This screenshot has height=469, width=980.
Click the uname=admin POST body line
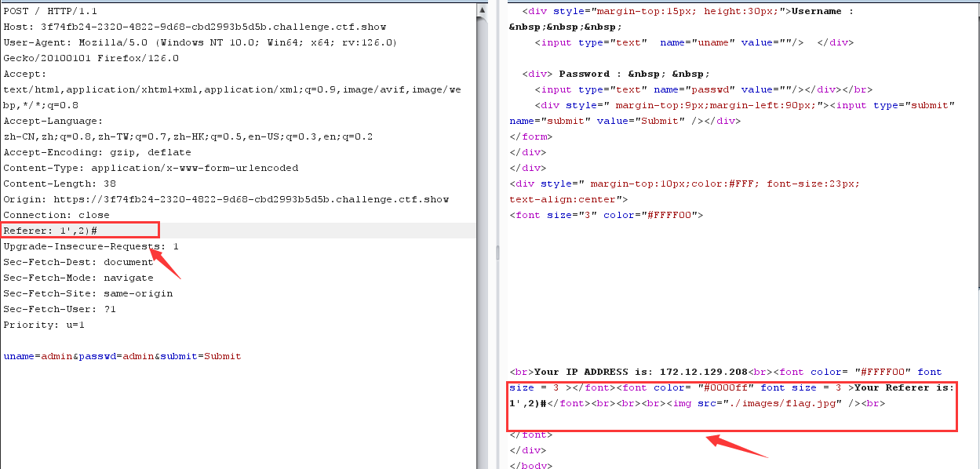(122, 356)
